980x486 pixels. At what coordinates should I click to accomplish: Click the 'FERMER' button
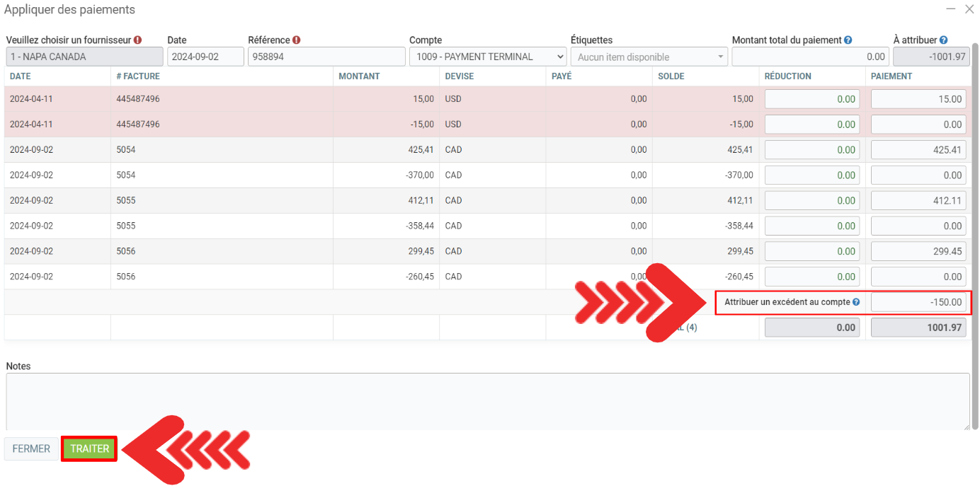[x=31, y=449]
